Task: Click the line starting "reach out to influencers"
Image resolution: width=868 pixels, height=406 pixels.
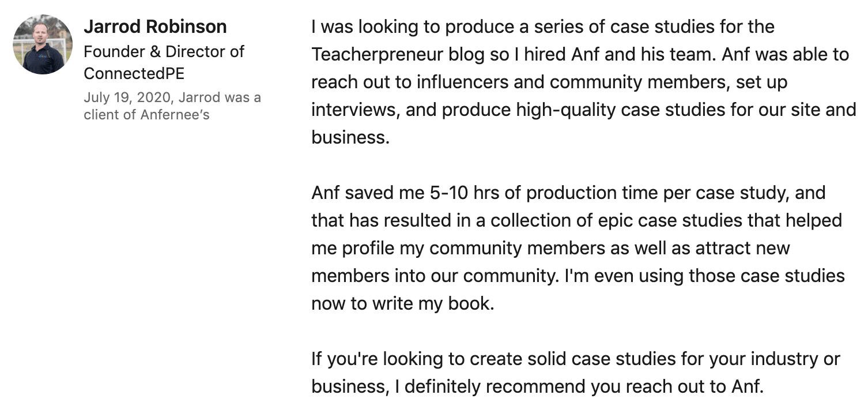Action: (x=549, y=82)
